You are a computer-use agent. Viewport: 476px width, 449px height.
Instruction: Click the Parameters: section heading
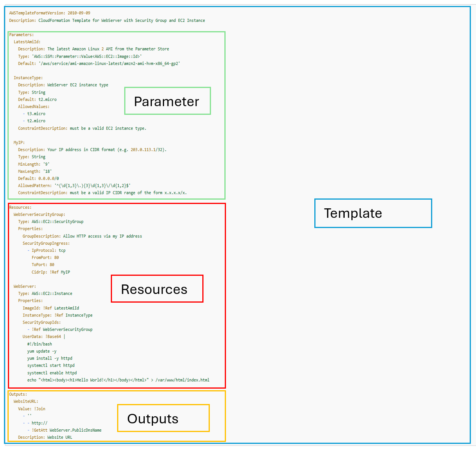[x=21, y=35]
